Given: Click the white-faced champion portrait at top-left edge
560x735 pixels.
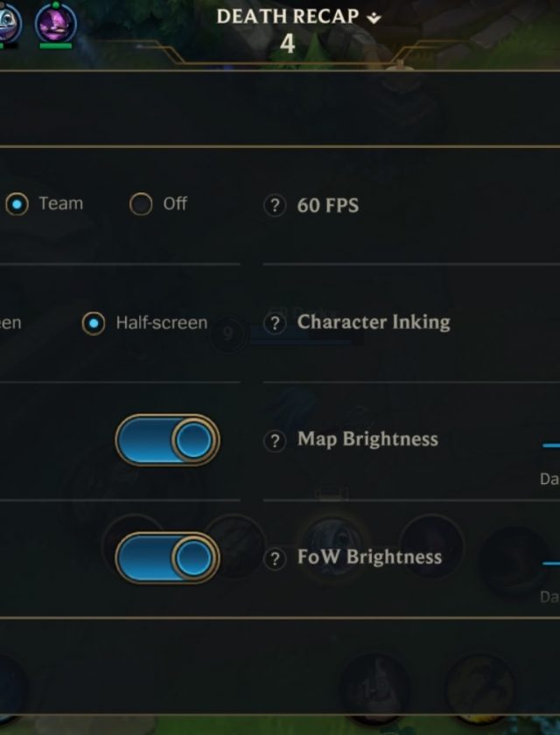Looking at the screenshot, I should tap(9, 23).
